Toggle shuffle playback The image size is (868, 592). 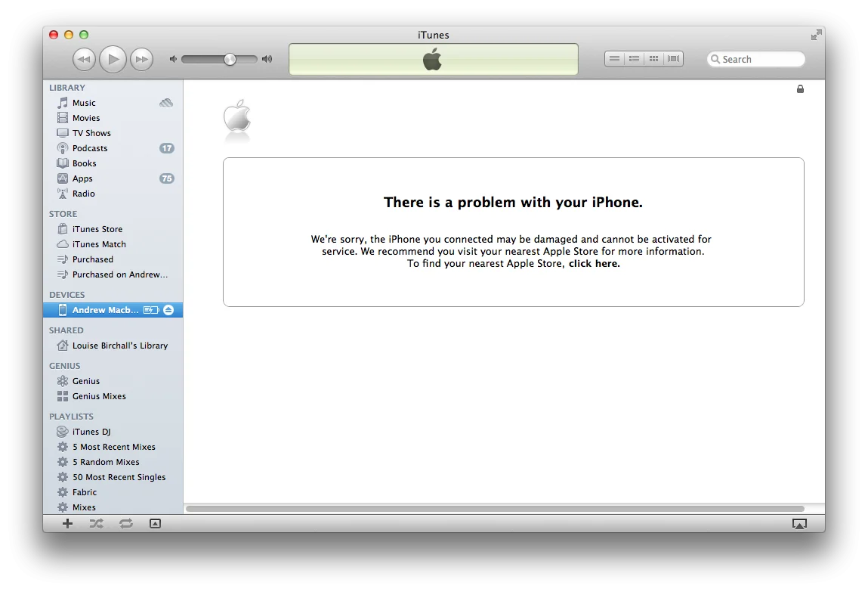click(97, 524)
